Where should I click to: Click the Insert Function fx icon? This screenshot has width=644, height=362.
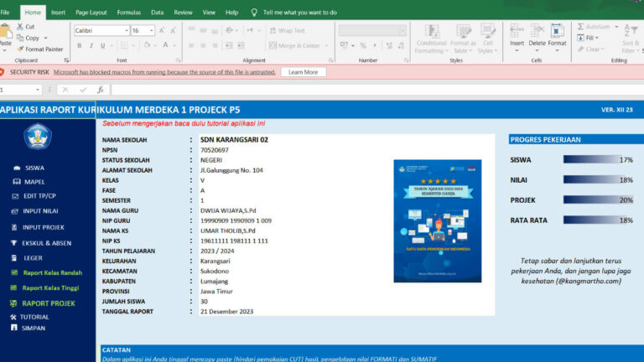pyautogui.click(x=101, y=90)
